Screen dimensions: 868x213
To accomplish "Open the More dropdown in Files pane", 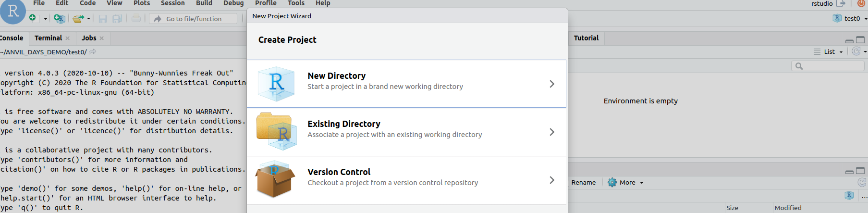I will tap(625, 182).
